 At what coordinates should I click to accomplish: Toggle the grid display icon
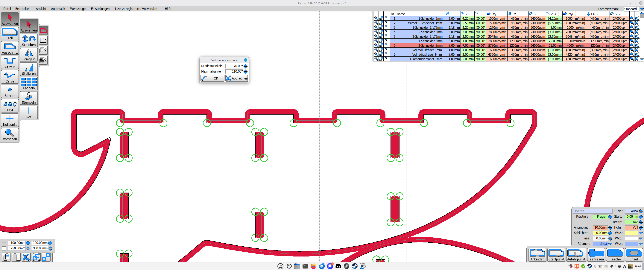pos(4,243)
